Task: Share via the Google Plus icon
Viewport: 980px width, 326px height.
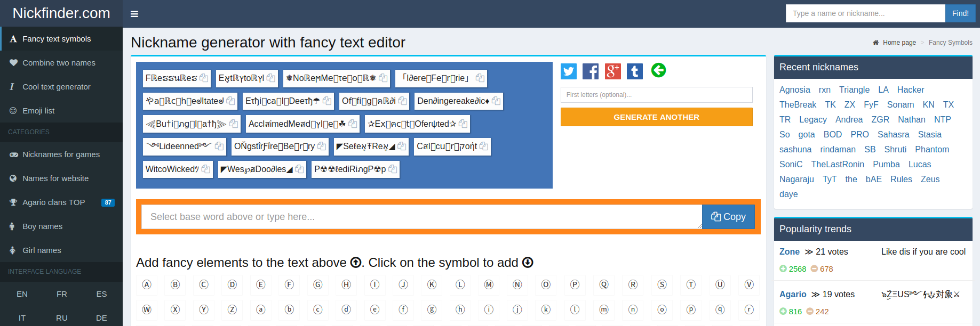Action: coord(613,71)
